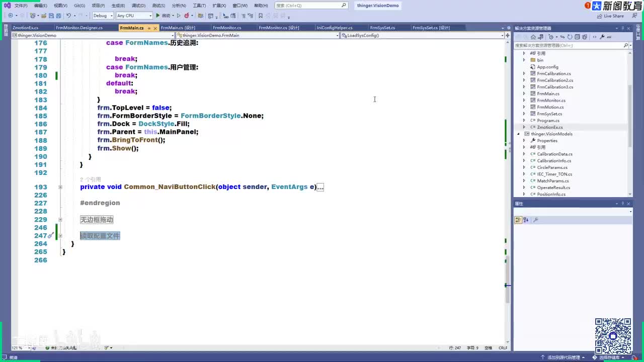Open the thinger.VisionDemo.FrmMain type dropdown
Screen dimensions: 644x362
pyautogui.click(x=258, y=35)
